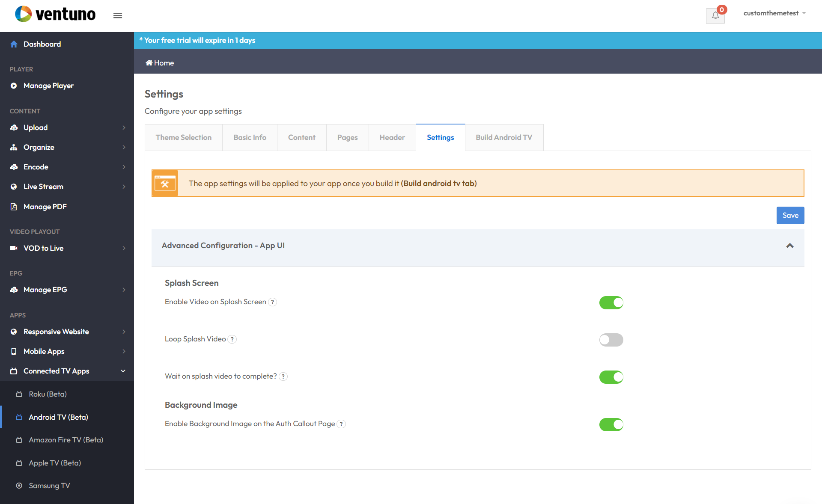The width and height of the screenshot is (822, 504).
Task: Click the hamburger menu icon
Action: tap(117, 15)
